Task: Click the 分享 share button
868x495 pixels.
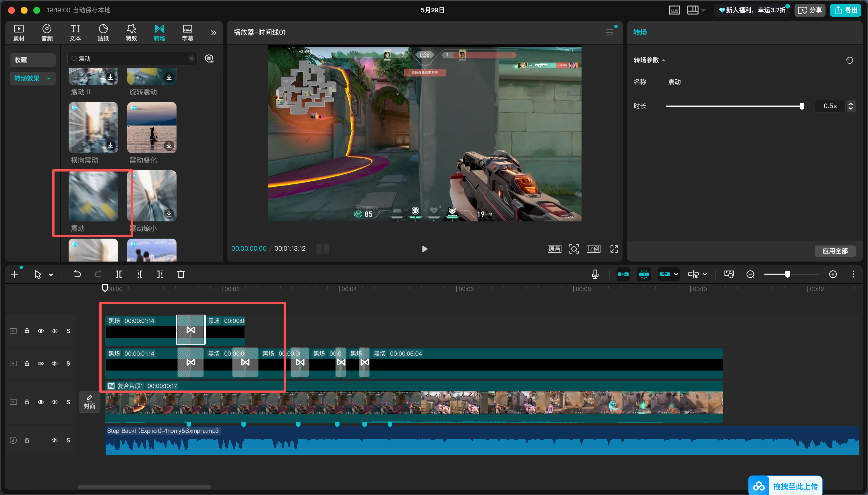Action: click(x=809, y=10)
